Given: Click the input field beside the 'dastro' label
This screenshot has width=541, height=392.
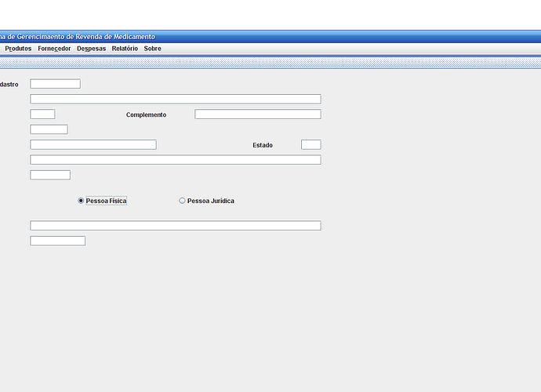Looking at the screenshot, I should (x=55, y=84).
